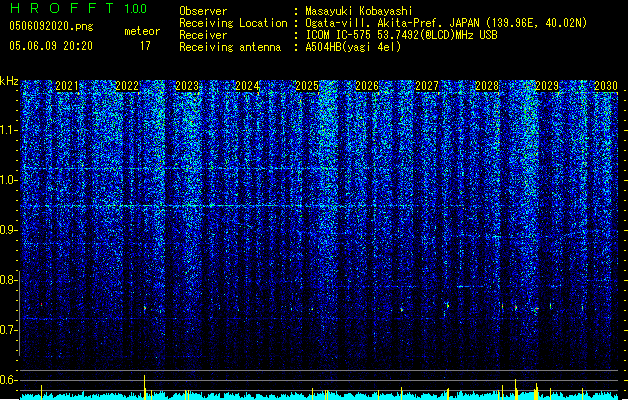Click the 0.9 frequency axis label
This screenshot has height=400, width=629.
9,230
